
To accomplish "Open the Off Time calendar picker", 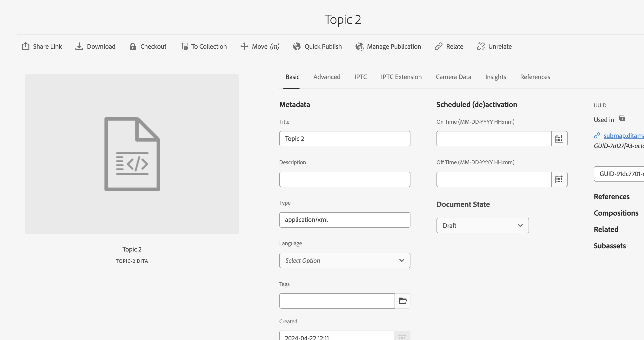I will (559, 179).
